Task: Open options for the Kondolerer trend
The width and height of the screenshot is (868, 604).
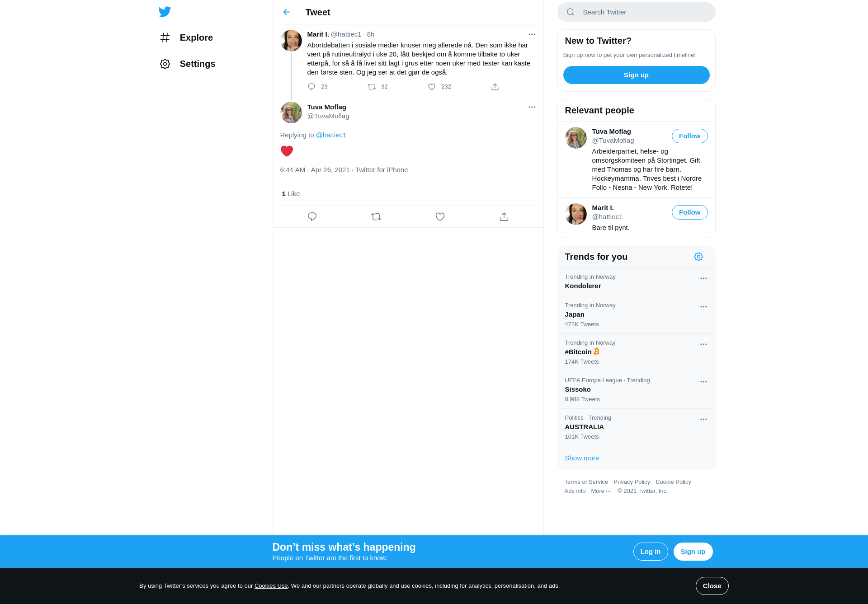Action: [x=703, y=278]
